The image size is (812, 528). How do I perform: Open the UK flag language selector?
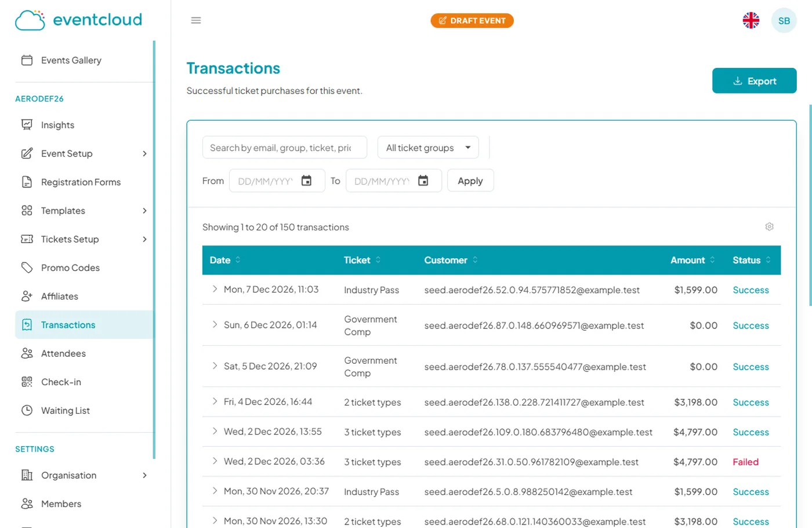tap(751, 20)
